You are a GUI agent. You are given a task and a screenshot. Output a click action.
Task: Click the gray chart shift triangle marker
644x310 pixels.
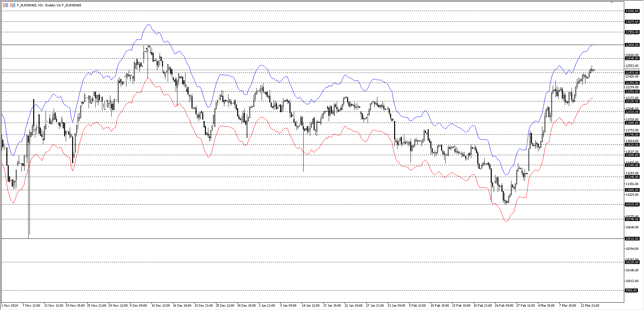click(611, 3)
